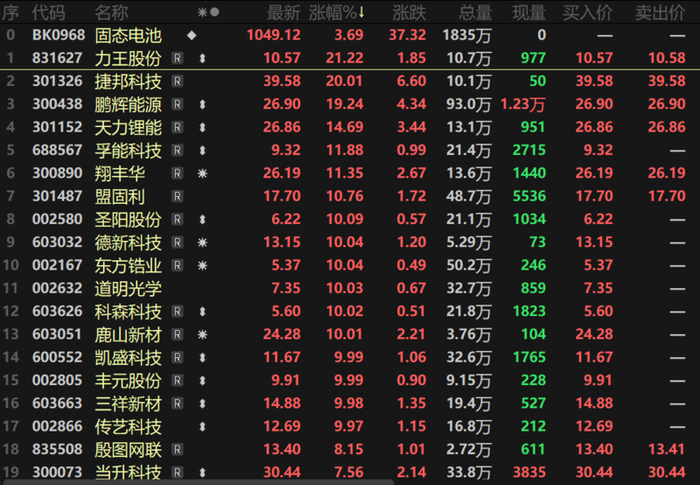Click the R badge in 圣阳股份 row

(177, 219)
